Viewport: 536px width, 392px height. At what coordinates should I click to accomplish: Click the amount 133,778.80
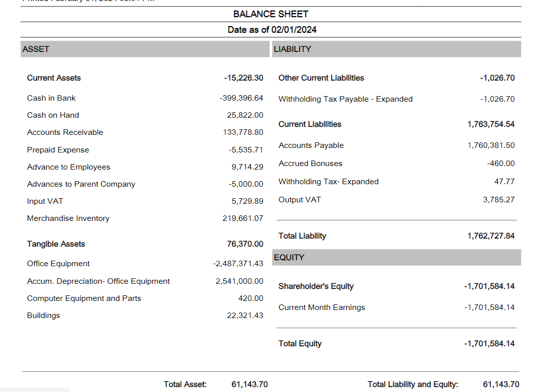tap(243, 132)
